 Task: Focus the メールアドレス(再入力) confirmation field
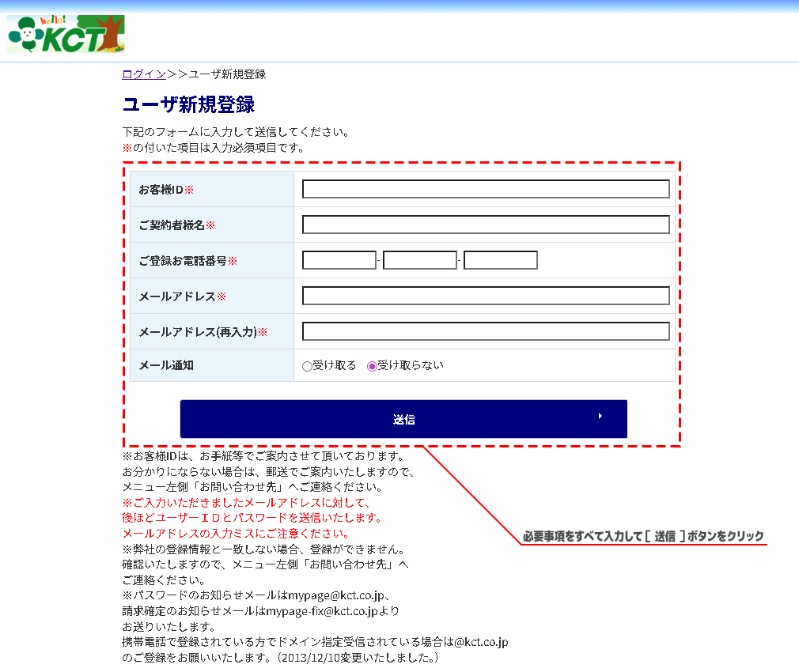point(486,331)
